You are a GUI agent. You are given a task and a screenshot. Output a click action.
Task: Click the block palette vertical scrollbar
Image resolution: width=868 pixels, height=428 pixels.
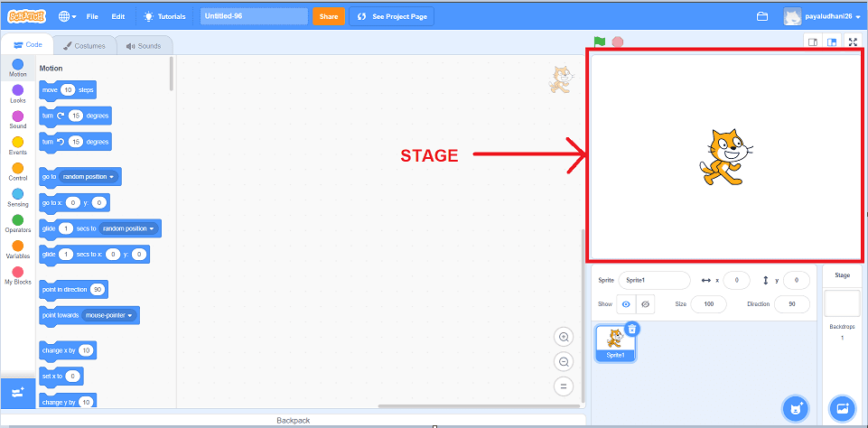click(x=172, y=74)
